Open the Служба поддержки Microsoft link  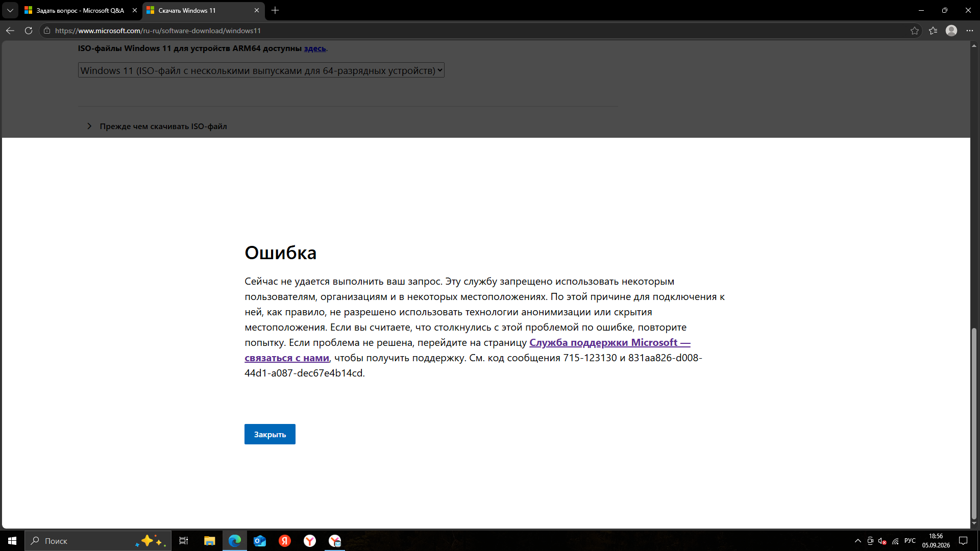pos(610,343)
